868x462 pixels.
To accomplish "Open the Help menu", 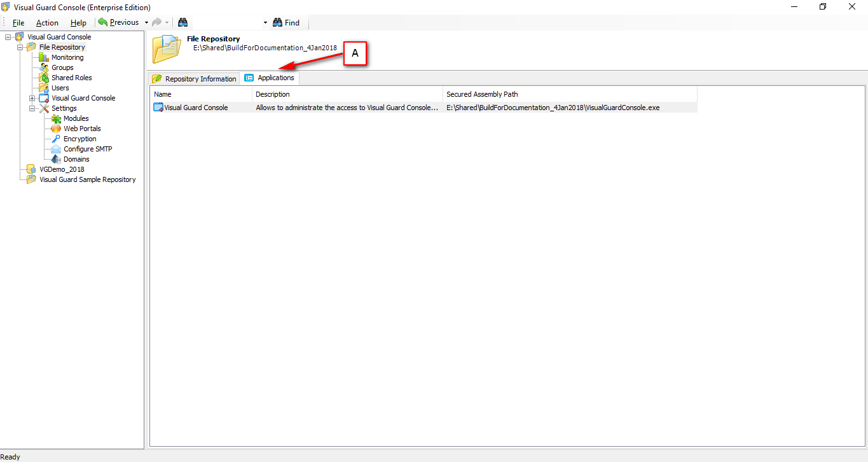I will (x=78, y=23).
